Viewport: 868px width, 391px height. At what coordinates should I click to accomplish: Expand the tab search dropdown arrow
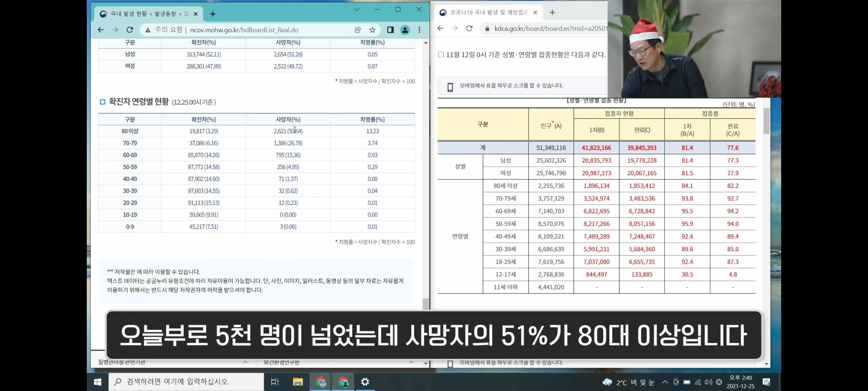(357, 10)
